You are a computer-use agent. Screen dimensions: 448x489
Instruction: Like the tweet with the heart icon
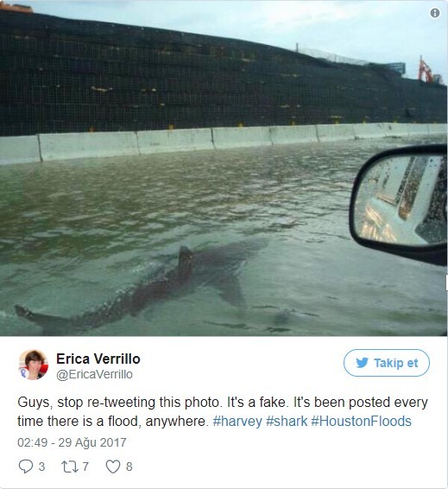(x=113, y=467)
